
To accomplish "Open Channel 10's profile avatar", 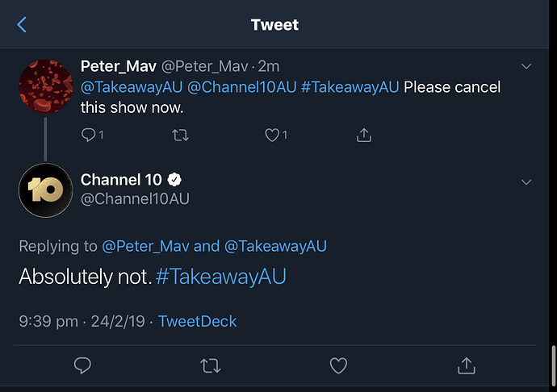I will [x=46, y=190].
